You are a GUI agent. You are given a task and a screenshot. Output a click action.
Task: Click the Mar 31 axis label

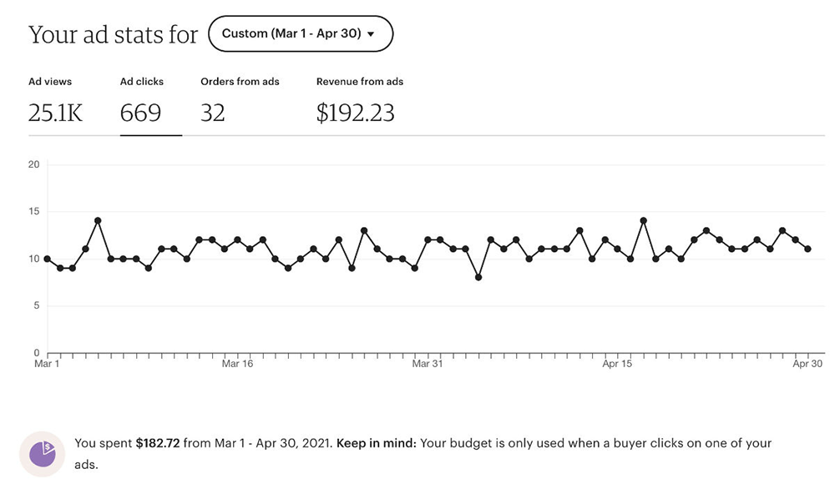[427, 364]
